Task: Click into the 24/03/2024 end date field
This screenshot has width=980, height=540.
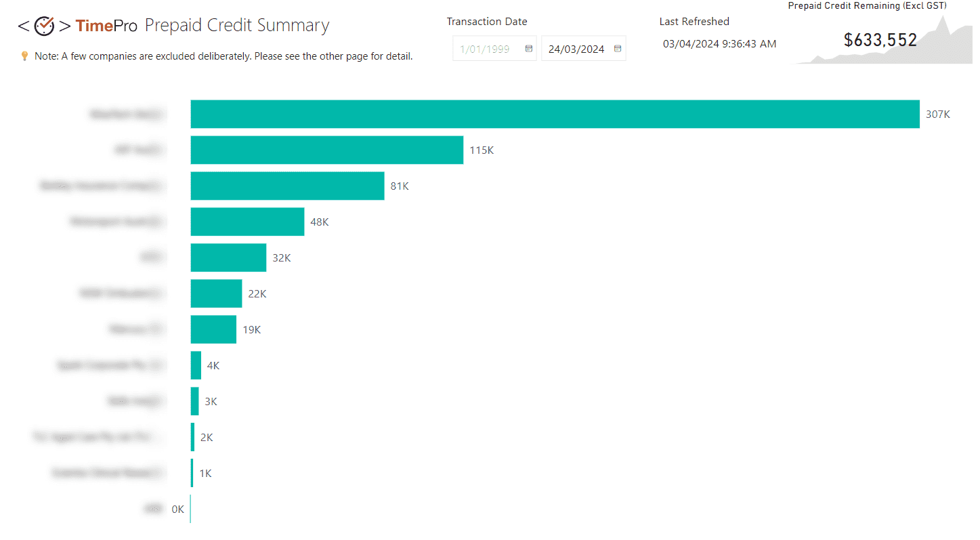Action: 576,49
